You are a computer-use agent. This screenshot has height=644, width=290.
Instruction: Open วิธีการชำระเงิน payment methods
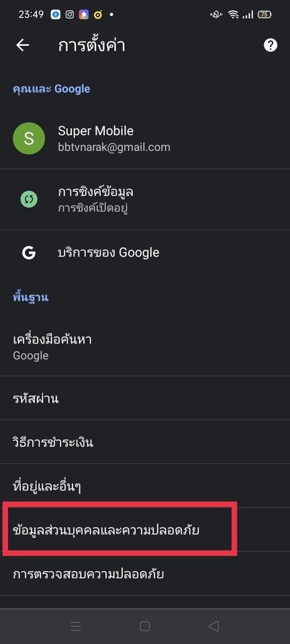145,442
